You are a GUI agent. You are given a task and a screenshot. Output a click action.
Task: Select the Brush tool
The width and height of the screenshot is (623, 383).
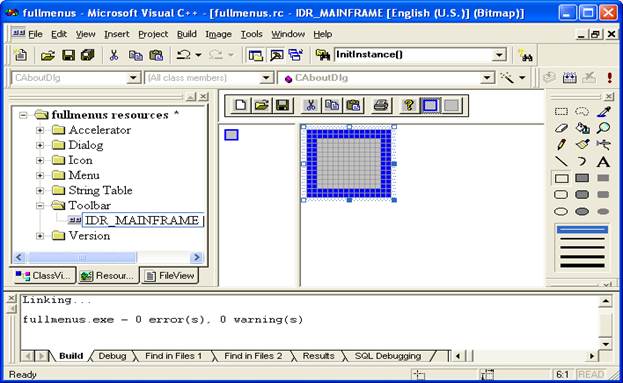tap(582, 144)
